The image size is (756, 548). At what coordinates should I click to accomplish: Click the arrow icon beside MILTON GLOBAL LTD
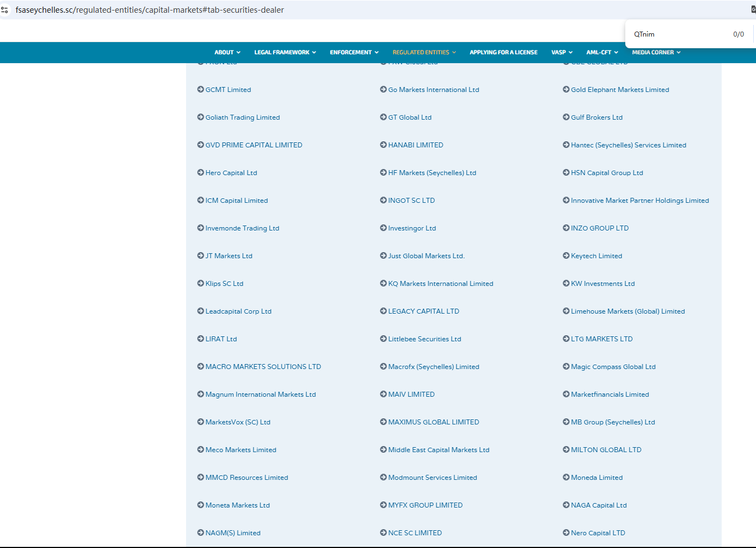point(566,449)
